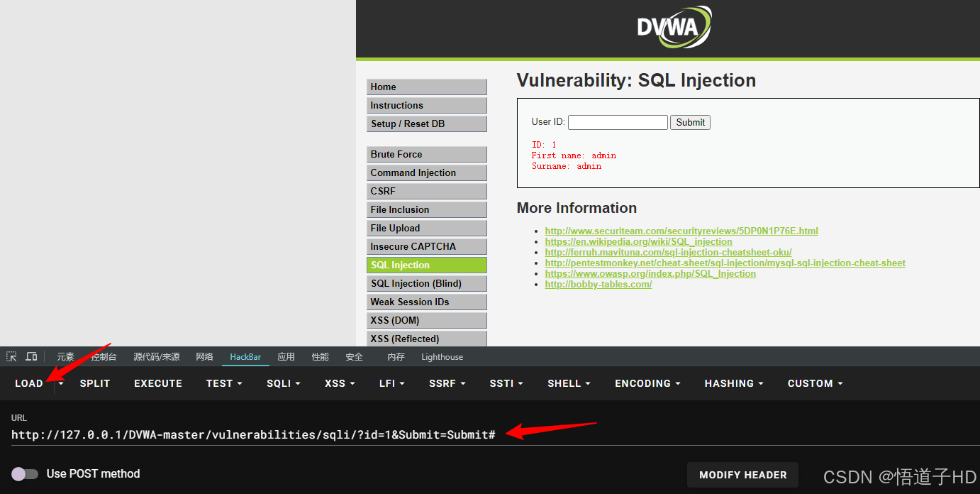The image size is (980, 494).
Task: Open the XSS payload dropdown
Action: [340, 383]
